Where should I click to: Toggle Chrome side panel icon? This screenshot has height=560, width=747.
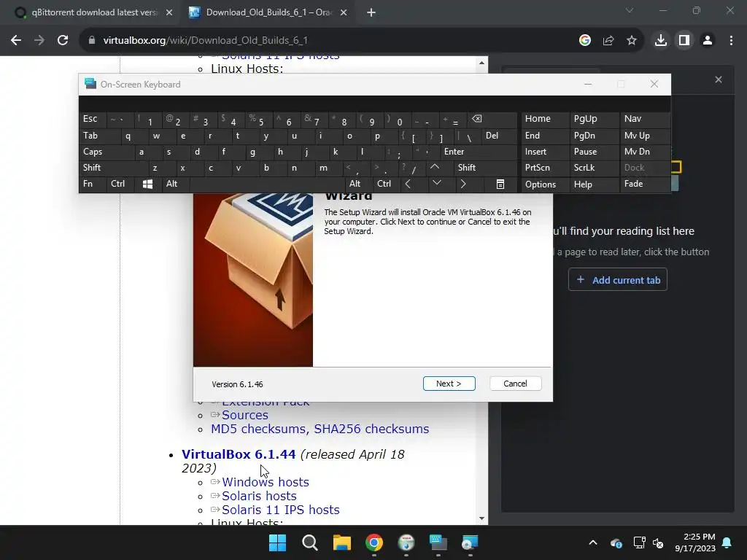tap(684, 41)
